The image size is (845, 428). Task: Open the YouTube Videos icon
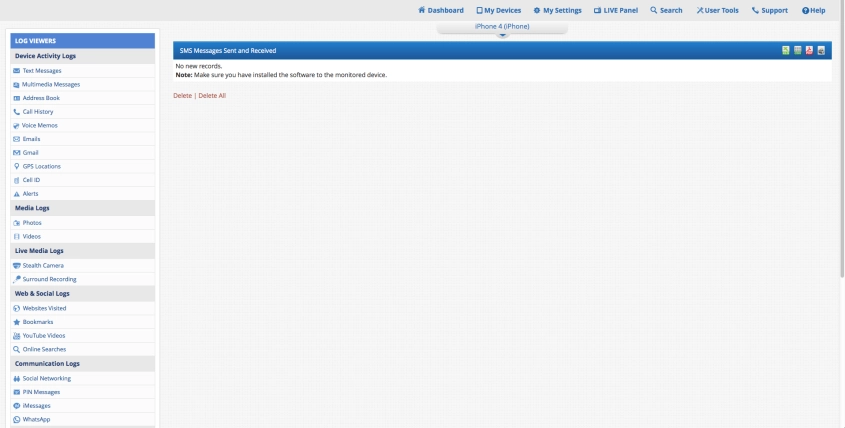pyautogui.click(x=17, y=336)
